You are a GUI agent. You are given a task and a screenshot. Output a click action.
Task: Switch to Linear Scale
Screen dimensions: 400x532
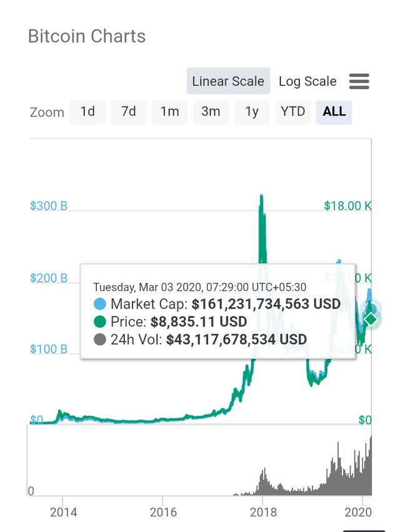[x=228, y=81]
